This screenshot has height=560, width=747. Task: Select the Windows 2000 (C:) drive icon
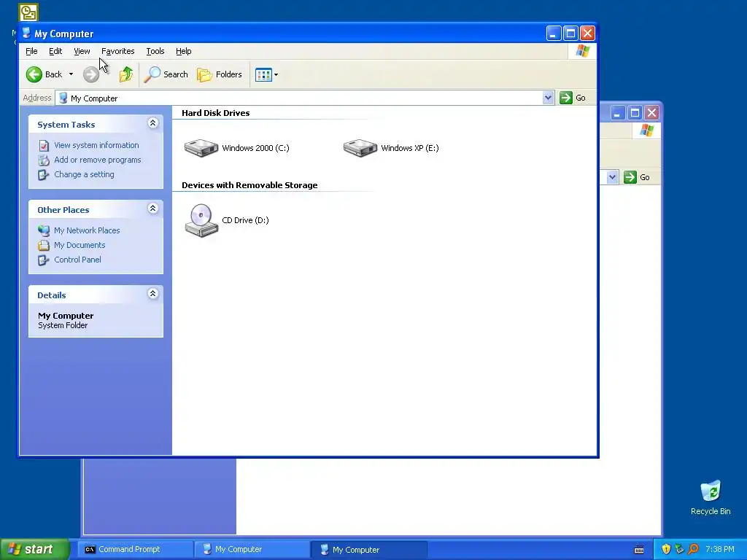[201, 147]
